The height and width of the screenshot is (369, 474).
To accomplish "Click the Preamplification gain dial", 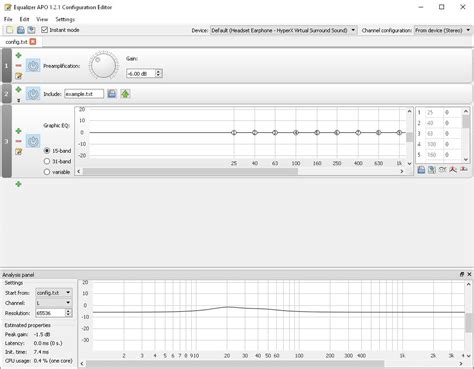I will tap(104, 65).
